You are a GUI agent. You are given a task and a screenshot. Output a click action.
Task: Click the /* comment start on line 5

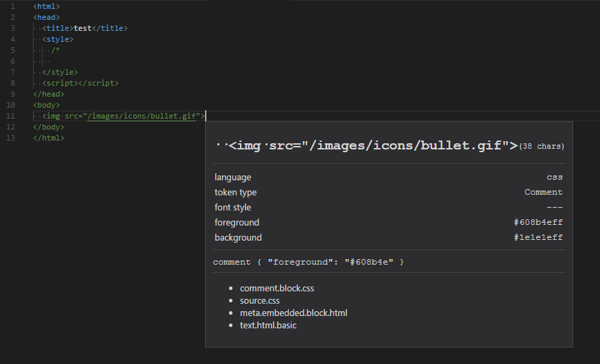point(56,50)
